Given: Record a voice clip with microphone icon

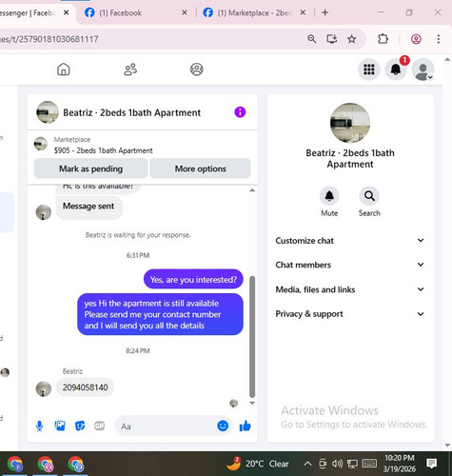Looking at the screenshot, I should 40,426.
